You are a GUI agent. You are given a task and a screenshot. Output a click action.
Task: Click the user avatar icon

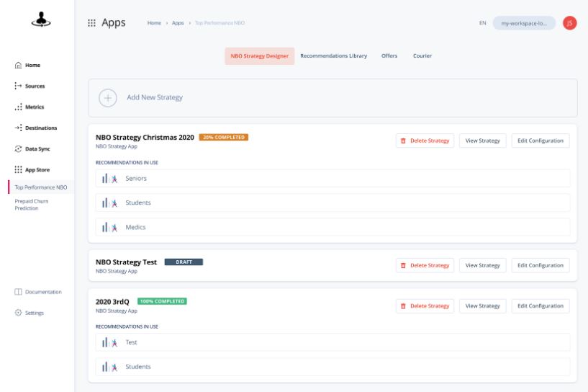(570, 22)
